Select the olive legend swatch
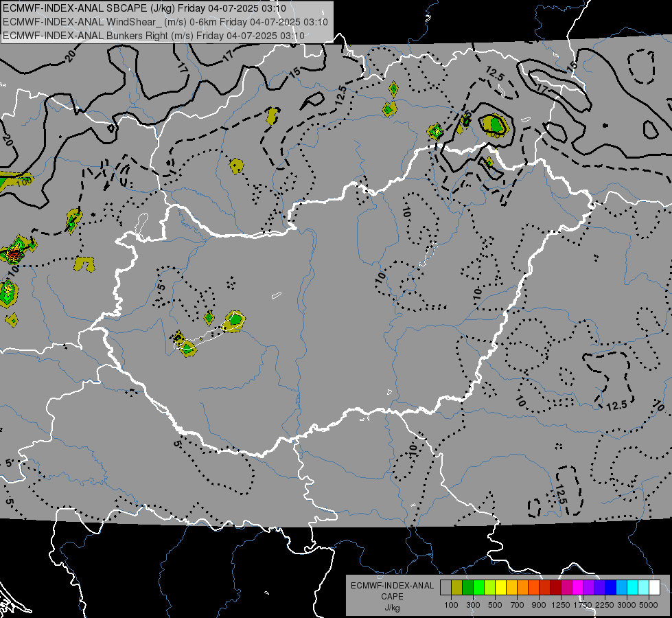The width and height of the screenshot is (672, 618). (x=457, y=588)
